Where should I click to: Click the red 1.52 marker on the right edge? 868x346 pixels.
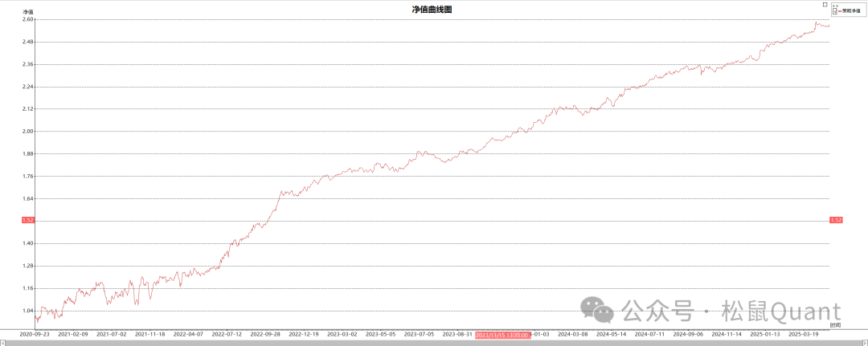coord(835,220)
